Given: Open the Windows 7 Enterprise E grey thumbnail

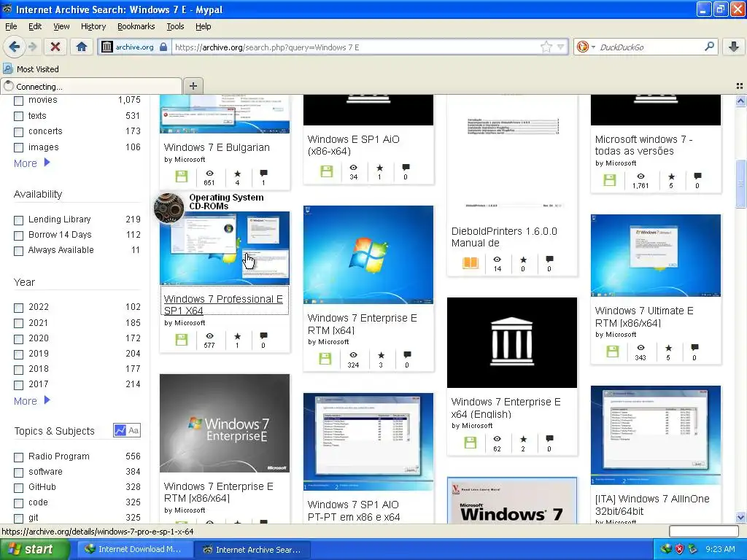Looking at the screenshot, I should pos(225,424).
